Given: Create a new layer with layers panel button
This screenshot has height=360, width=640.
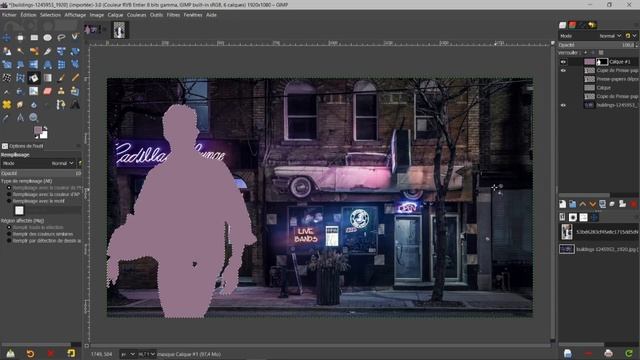Looking at the screenshot, I should [562, 204].
